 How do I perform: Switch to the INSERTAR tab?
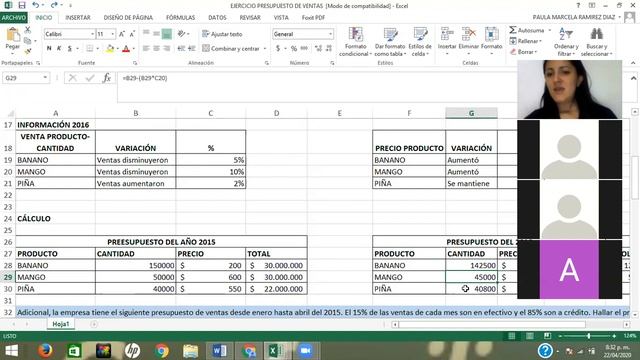pyautogui.click(x=78, y=18)
